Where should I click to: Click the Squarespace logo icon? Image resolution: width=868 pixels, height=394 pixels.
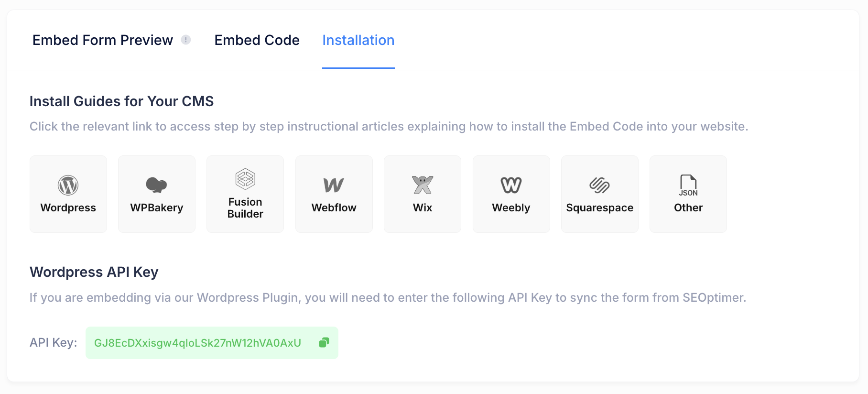(x=599, y=185)
